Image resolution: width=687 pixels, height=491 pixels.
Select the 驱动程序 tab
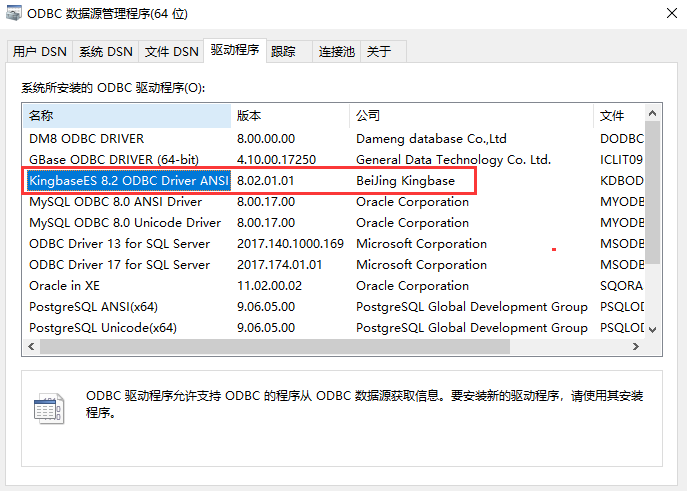(235, 50)
